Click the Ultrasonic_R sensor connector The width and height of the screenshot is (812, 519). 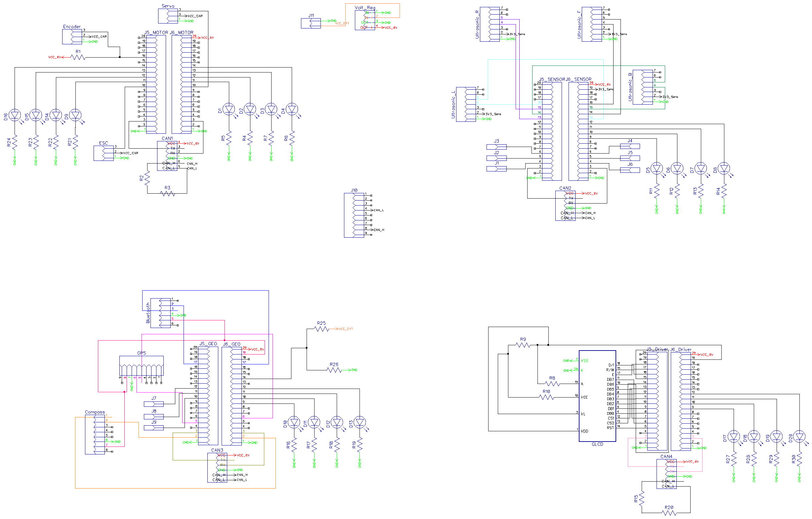[x=490, y=24]
